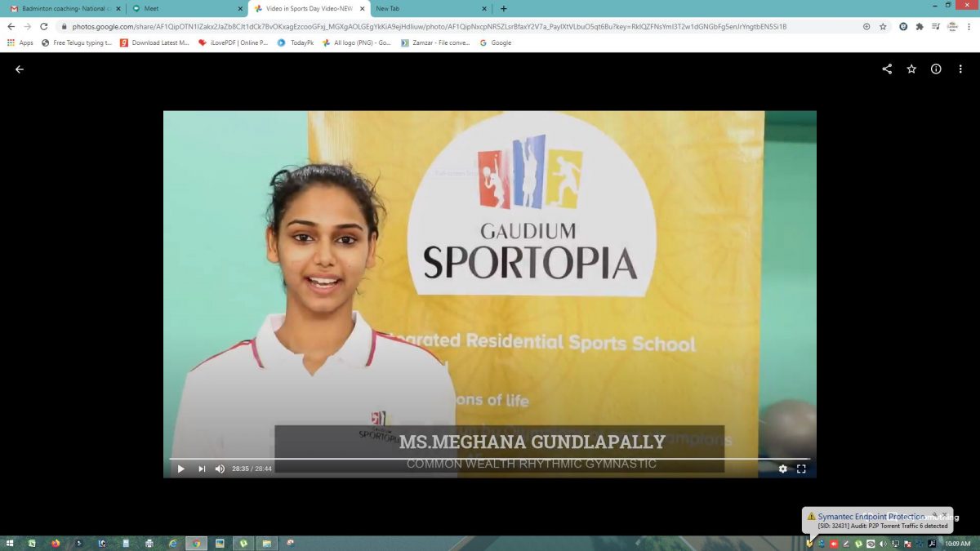Screen dimensions: 980x551
Task: Skip to next video
Action: click(x=202, y=469)
